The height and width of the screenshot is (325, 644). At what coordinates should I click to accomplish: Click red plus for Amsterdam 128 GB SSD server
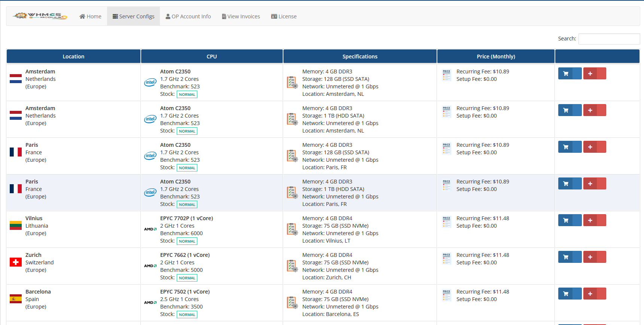(595, 73)
